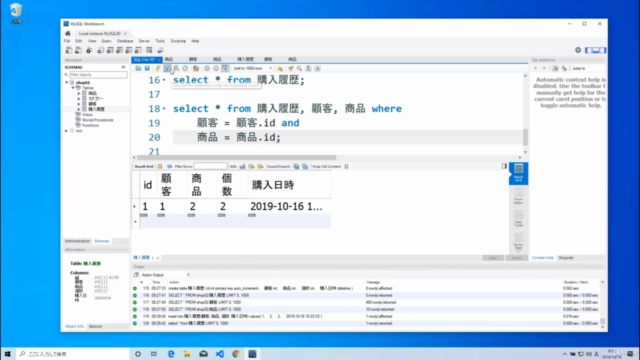
Task: Beautify the query with the broom icon
Action: click(x=291, y=69)
